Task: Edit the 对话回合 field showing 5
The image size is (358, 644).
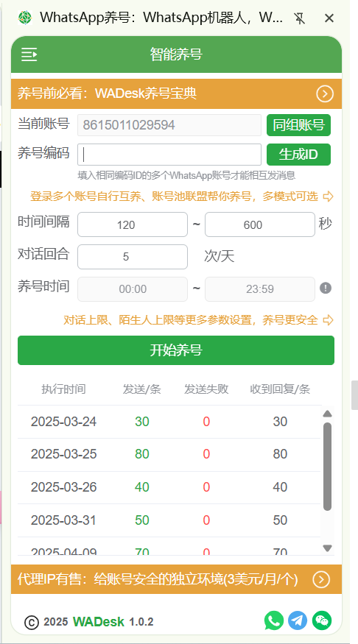Action: 133,257
